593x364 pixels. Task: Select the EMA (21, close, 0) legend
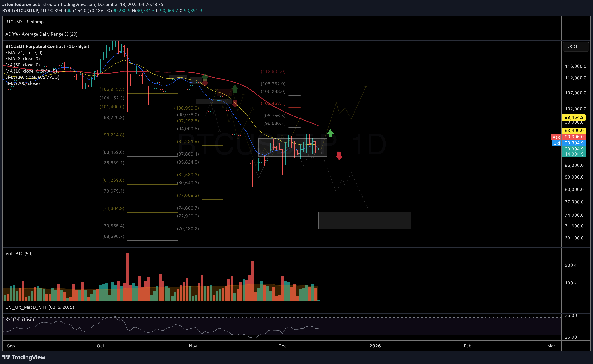pyautogui.click(x=24, y=53)
